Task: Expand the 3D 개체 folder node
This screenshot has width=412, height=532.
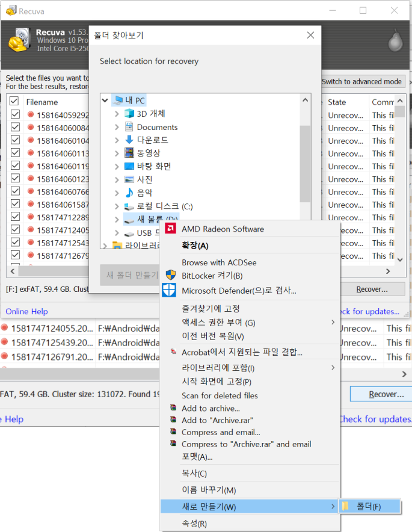Action: (x=117, y=114)
